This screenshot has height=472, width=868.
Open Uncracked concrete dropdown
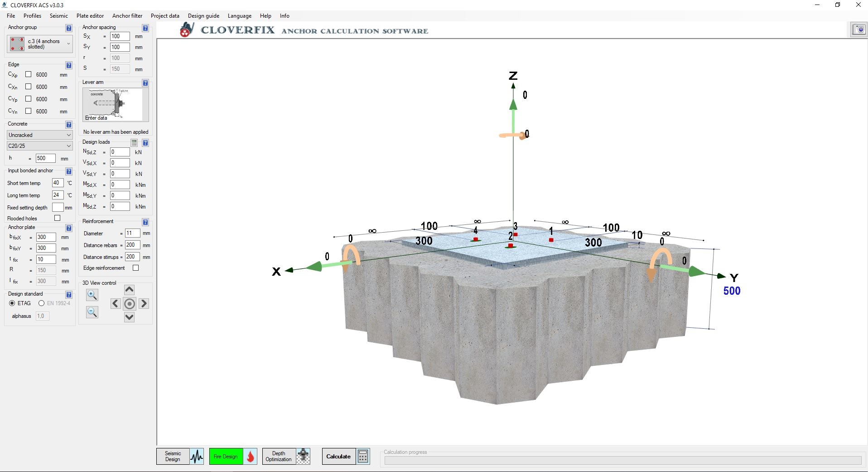[x=40, y=135]
